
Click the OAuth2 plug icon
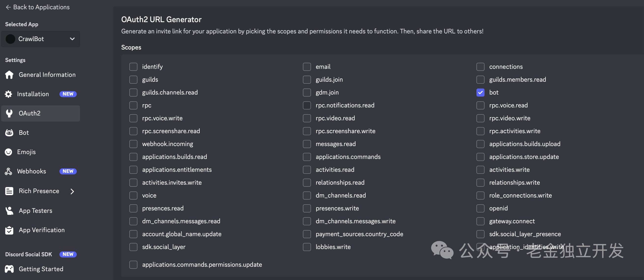(x=9, y=113)
